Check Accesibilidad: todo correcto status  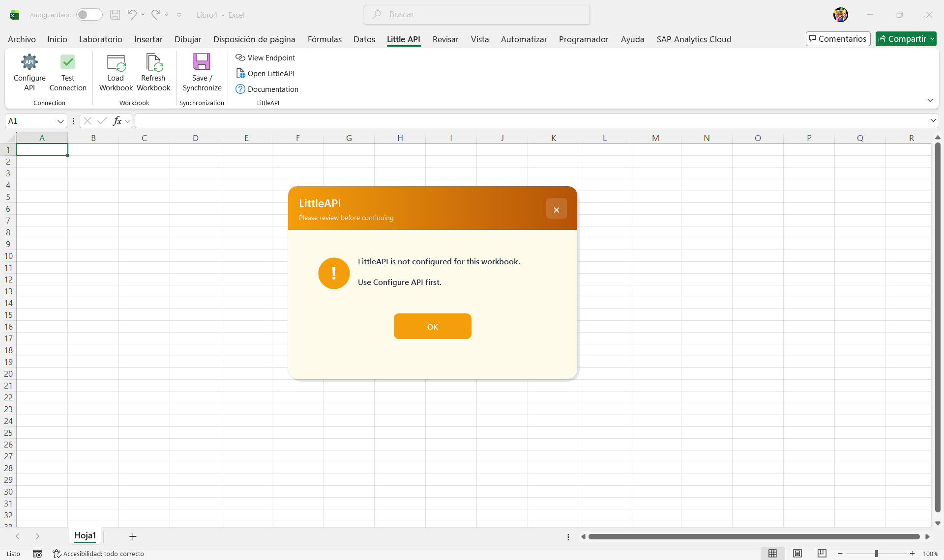coord(98,554)
